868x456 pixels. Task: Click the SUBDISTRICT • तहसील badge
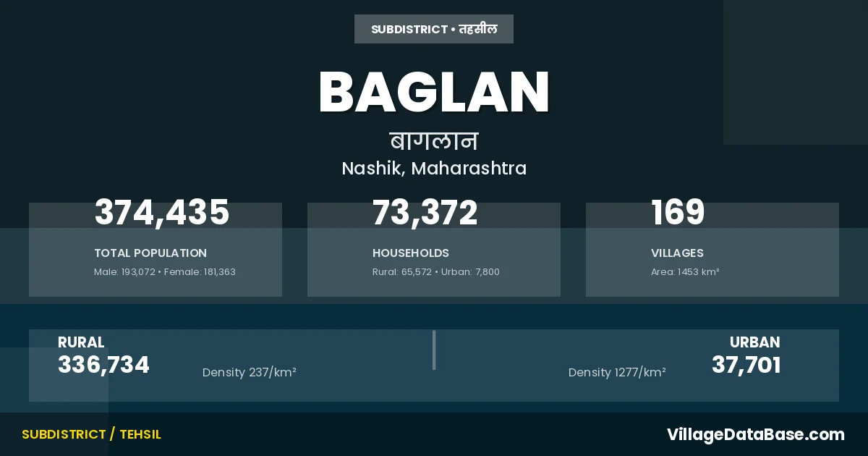click(434, 29)
